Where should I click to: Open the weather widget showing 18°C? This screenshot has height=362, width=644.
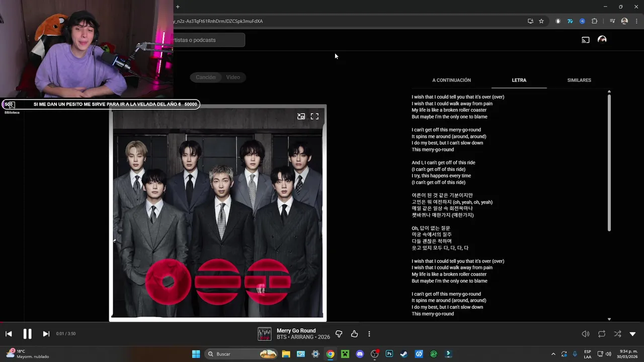(x=28, y=354)
